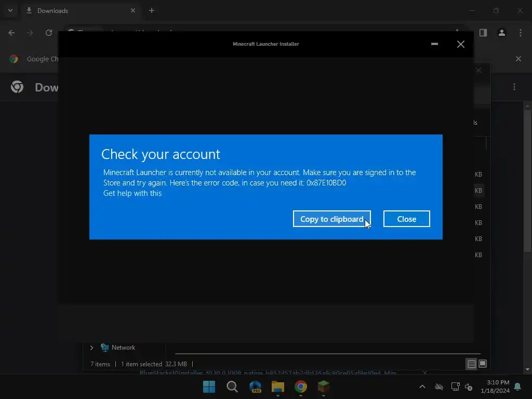Minimize the Minecraft Launcher Installer window
Viewport: 532px width, 399px height.
click(x=434, y=44)
